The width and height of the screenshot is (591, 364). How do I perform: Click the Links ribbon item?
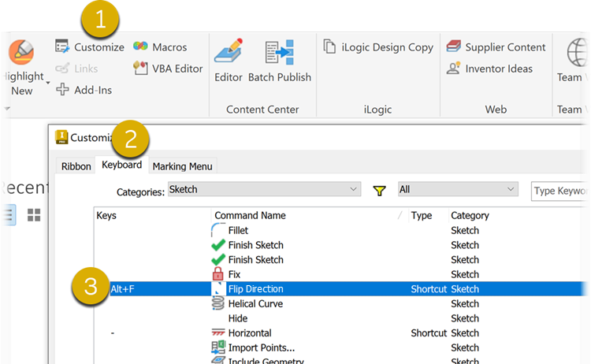[76, 69]
